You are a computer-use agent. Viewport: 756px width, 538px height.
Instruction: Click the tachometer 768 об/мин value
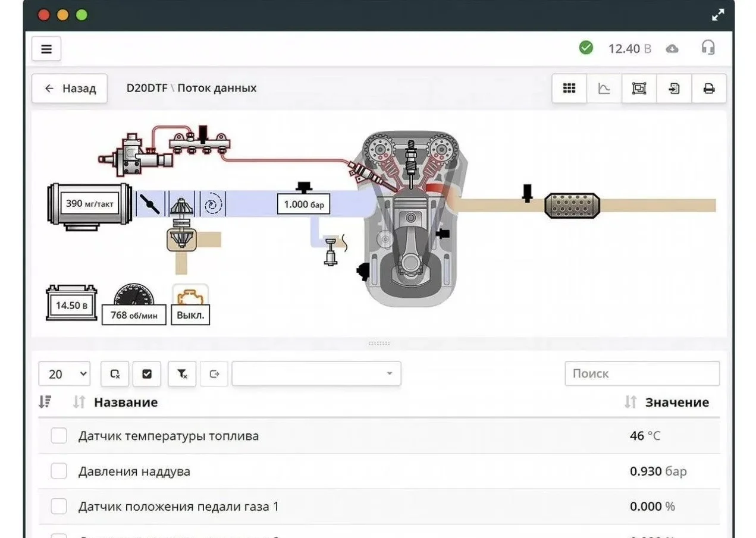click(x=134, y=315)
